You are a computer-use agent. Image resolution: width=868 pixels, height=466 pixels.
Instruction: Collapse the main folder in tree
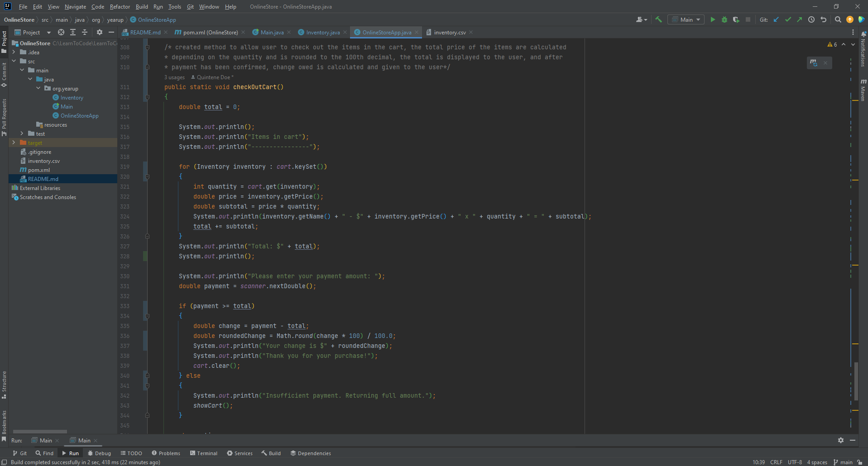(22, 70)
